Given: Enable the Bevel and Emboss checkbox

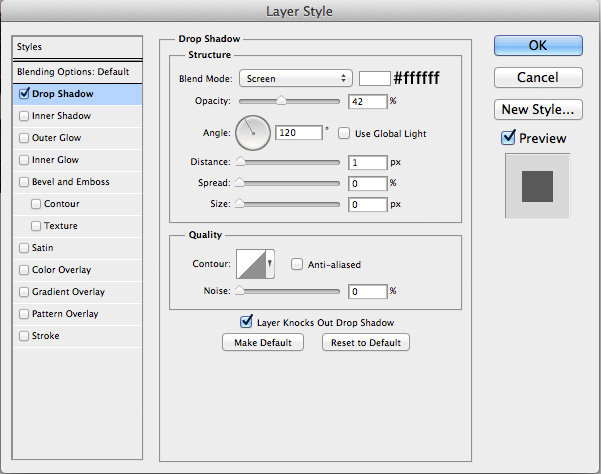Looking at the screenshot, I should tap(24, 182).
